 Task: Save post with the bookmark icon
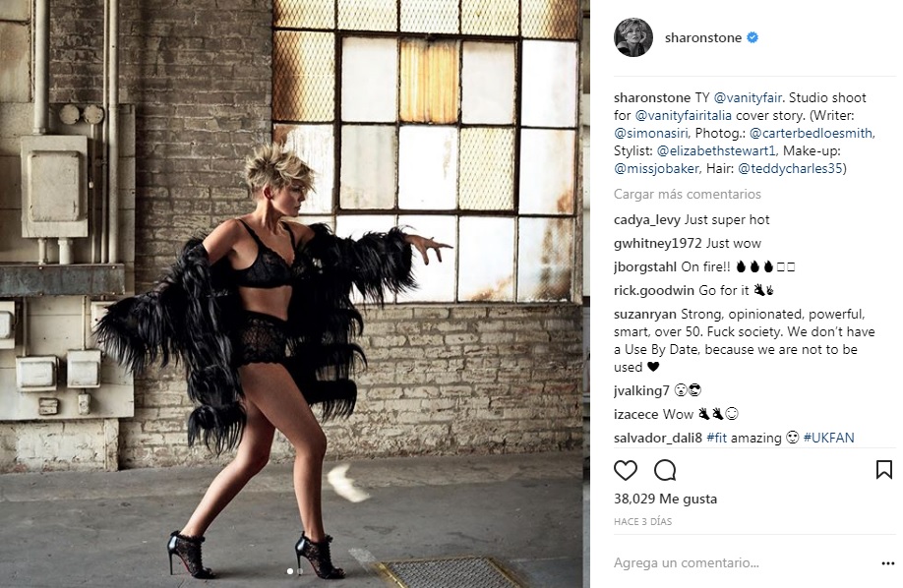click(884, 470)
